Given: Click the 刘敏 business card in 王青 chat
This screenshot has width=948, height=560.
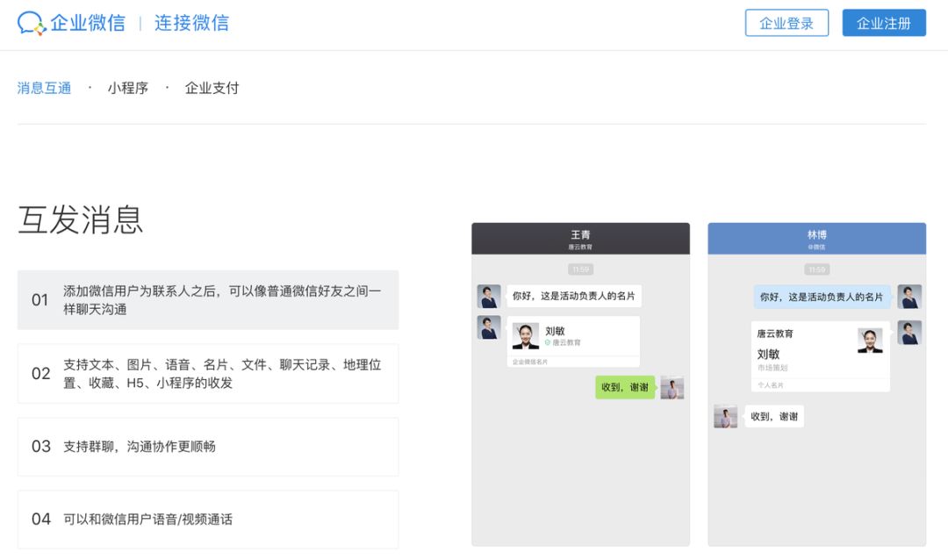Looking at the screenshot, I should tap(573, 341).
